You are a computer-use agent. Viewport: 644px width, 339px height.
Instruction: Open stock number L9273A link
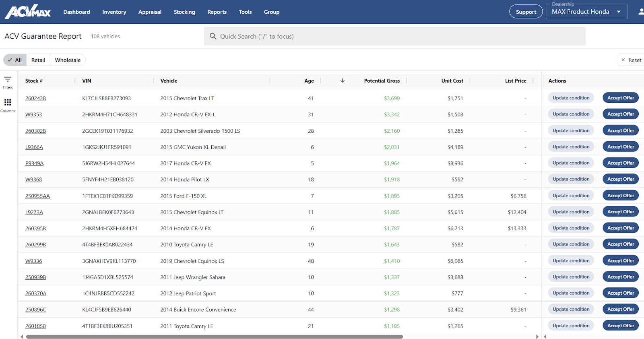[34, 212]
